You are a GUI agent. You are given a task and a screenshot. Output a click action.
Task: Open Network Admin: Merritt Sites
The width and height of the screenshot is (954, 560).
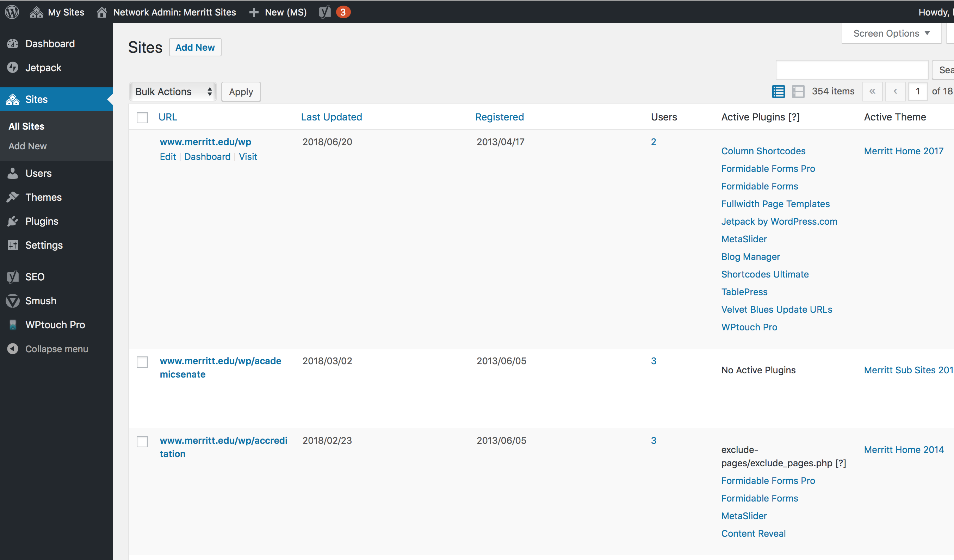tap(166, 12)
